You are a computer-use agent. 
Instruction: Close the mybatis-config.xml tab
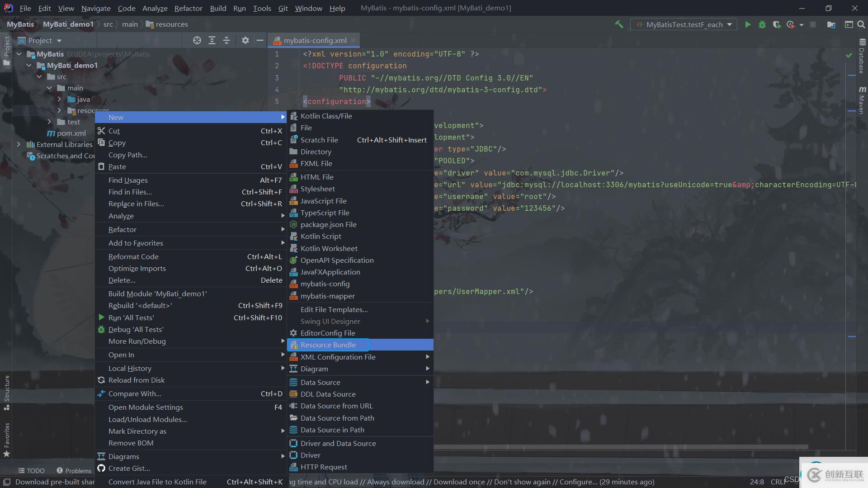coord(353,40)
